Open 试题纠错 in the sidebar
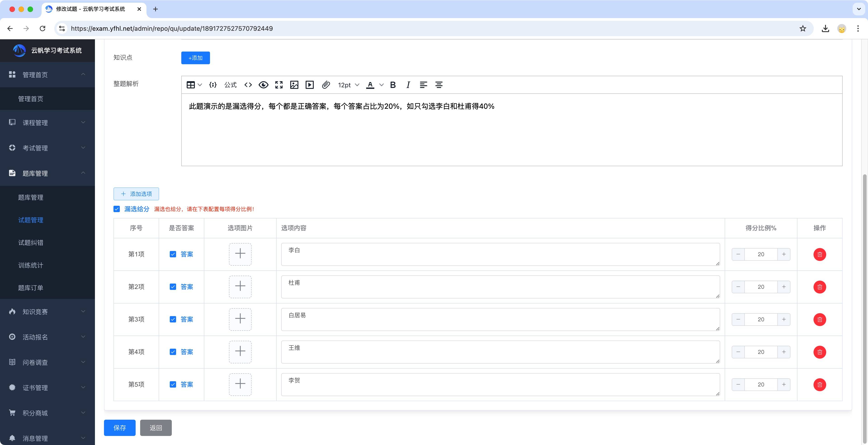Viewport: 868px width, 445px height. click(x=31, y=243)
